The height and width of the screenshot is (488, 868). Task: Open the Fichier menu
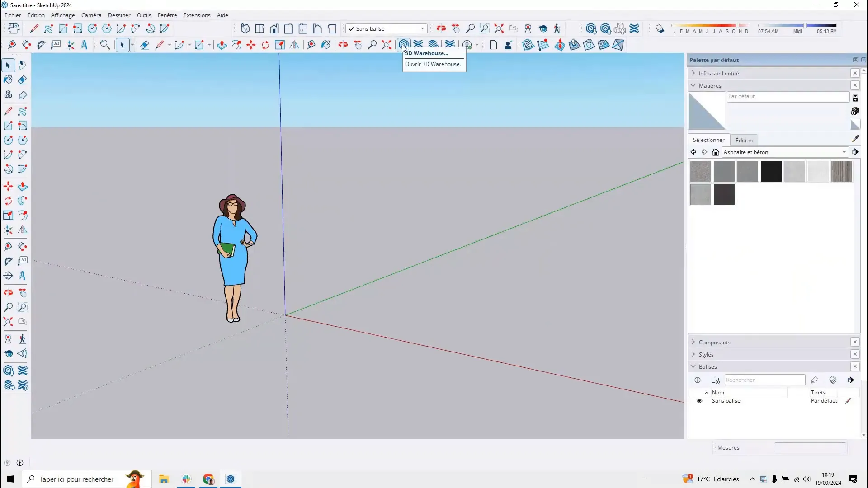[13, 15]
